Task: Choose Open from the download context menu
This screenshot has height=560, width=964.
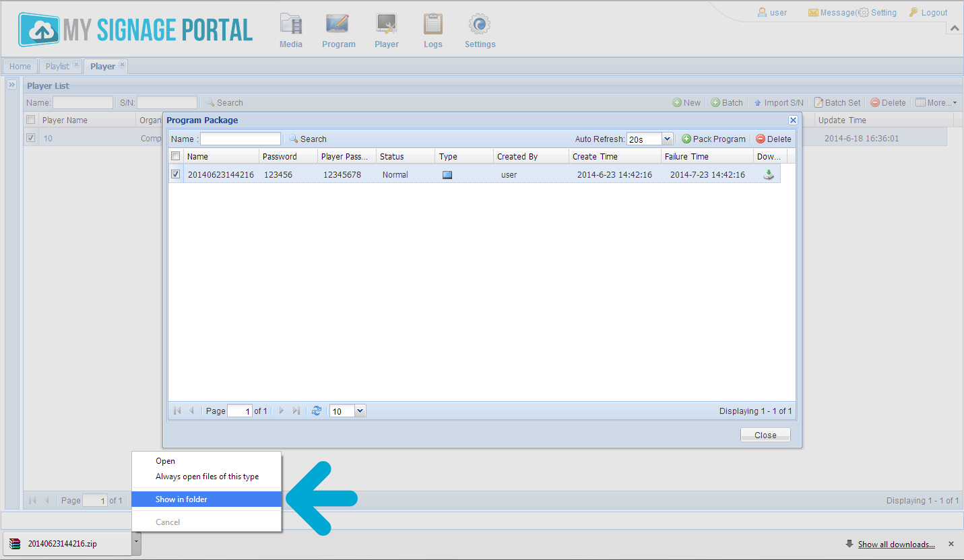Action: 206,461
